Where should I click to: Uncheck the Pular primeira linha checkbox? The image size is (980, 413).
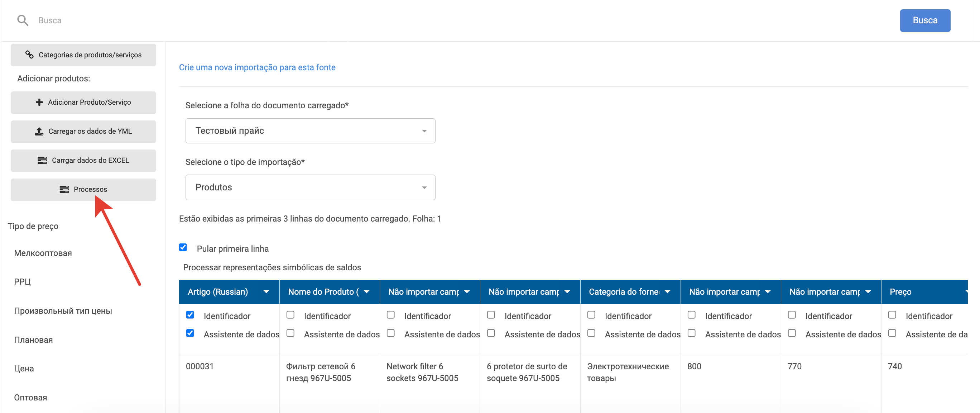[x=183, y=247]
